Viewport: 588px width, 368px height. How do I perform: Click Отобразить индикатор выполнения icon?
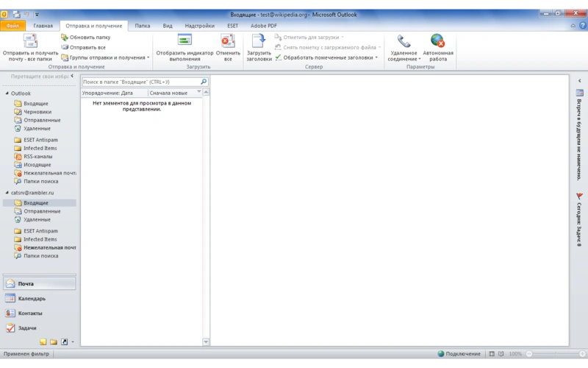(184, 40)
